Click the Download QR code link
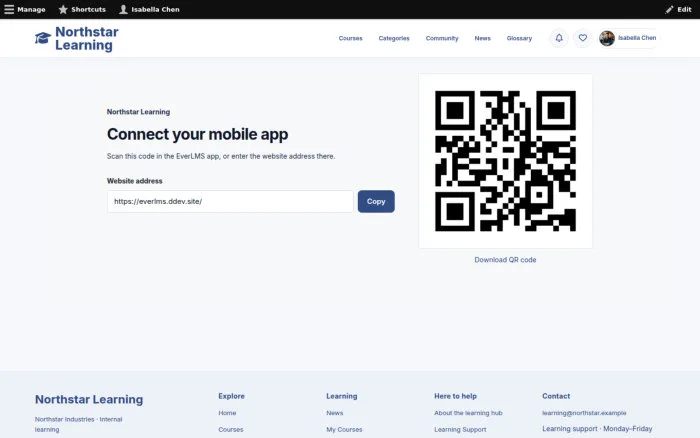700x438 pixels. pos(505,260)
